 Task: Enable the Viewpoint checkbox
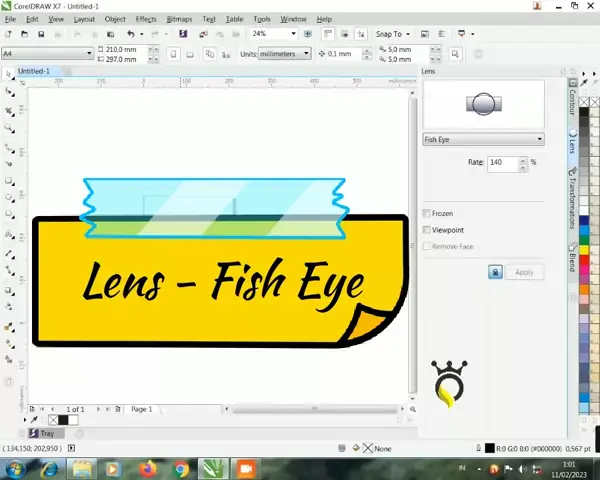pos(428,230)
